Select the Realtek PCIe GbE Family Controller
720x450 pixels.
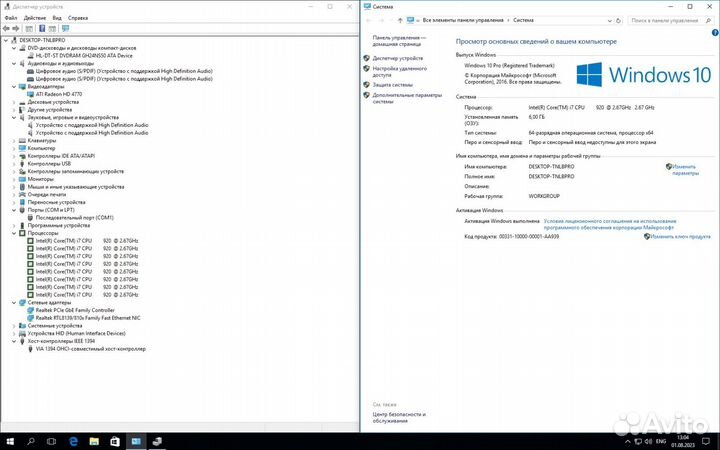click(75, 310)
